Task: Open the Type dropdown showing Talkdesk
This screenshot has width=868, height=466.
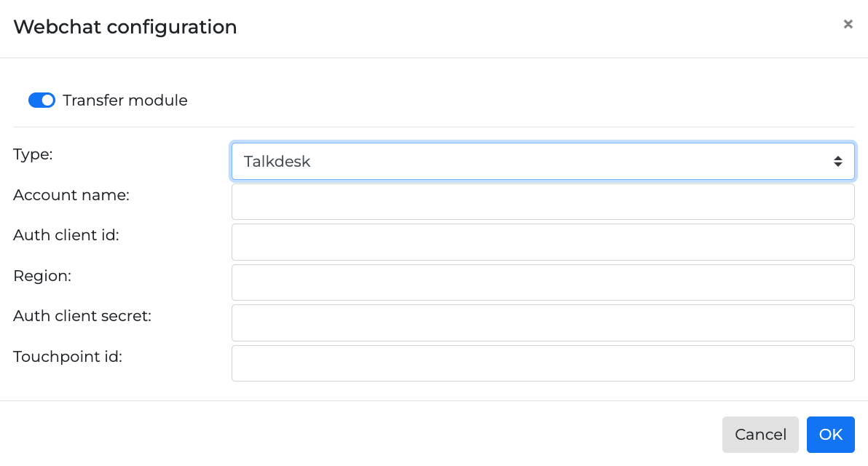Action: click(x=543, y=161)
